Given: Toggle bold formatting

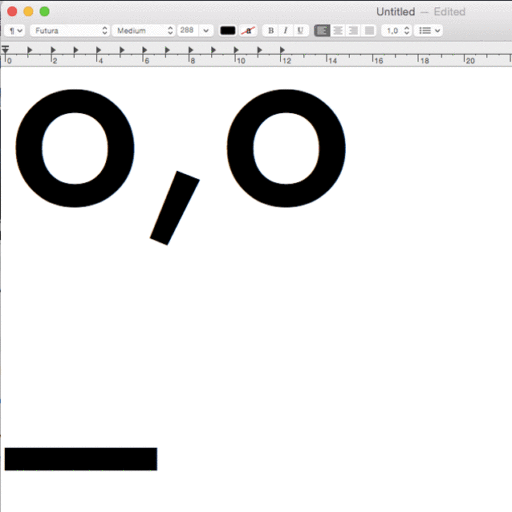Looking at the screenshot, I should point(271,31).
